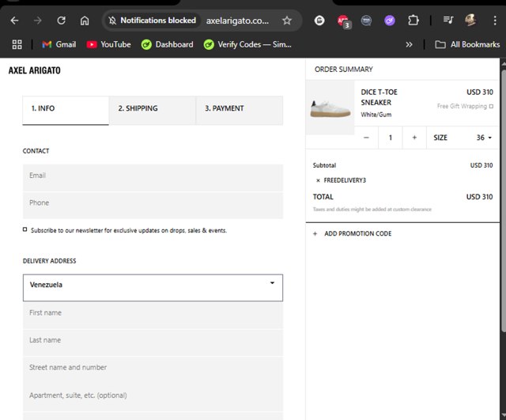Click the Apartment, suite field
Screen dimensions: 506x420
[x=153, y=398]
